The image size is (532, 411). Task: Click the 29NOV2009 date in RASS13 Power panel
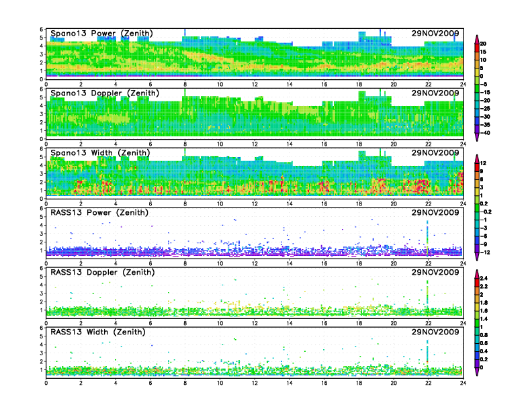coord(435,212)
